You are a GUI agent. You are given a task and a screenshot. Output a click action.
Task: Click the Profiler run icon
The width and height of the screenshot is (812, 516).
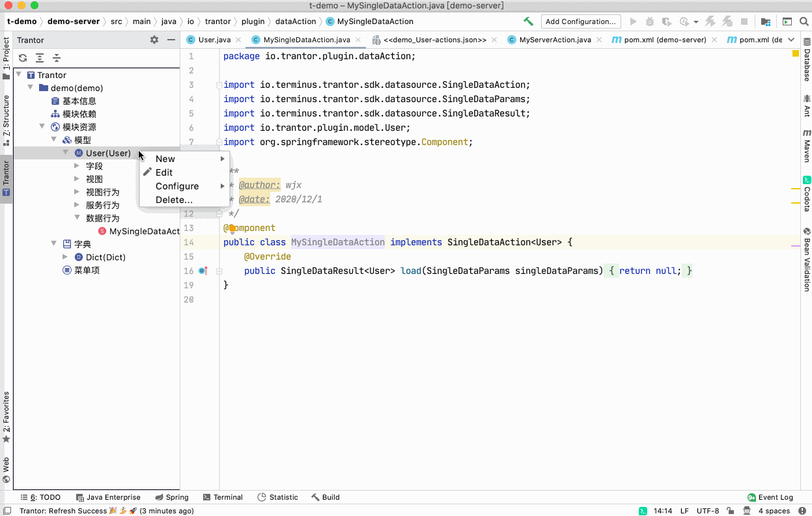tap(684, 21)
